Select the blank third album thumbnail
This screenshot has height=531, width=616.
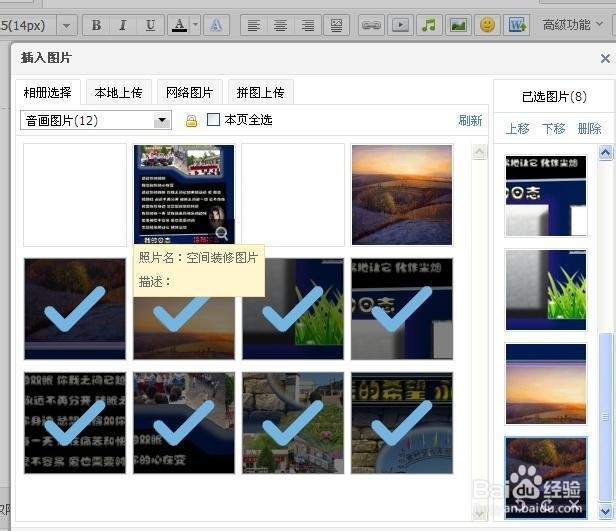pyautogui.click(x=293, y=195)
